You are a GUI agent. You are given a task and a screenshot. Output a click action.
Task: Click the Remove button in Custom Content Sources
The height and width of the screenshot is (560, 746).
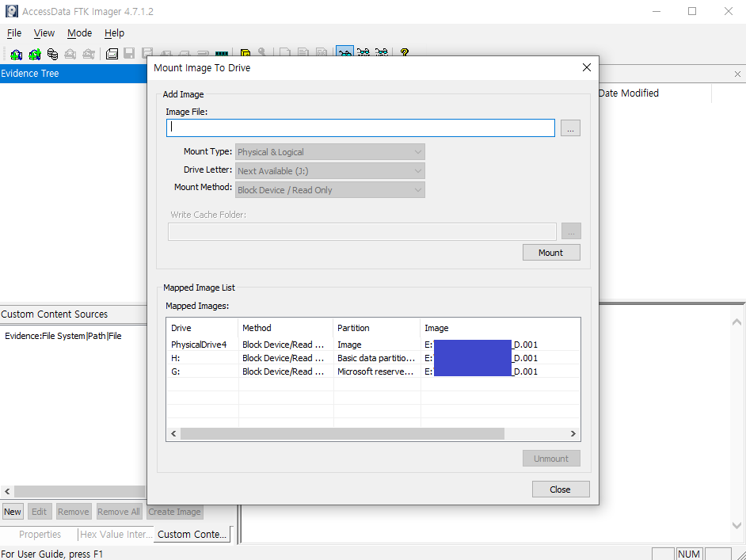point(74,512)
